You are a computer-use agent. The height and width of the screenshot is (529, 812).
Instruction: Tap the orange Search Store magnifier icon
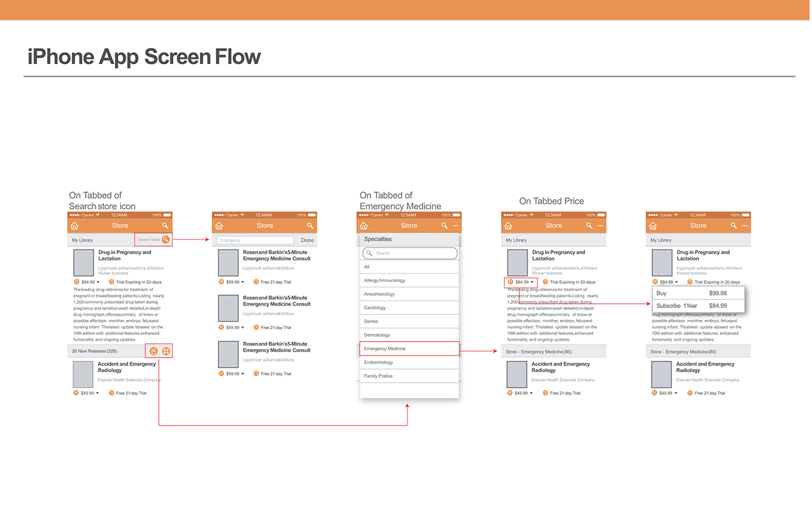[x=166, y=240]
